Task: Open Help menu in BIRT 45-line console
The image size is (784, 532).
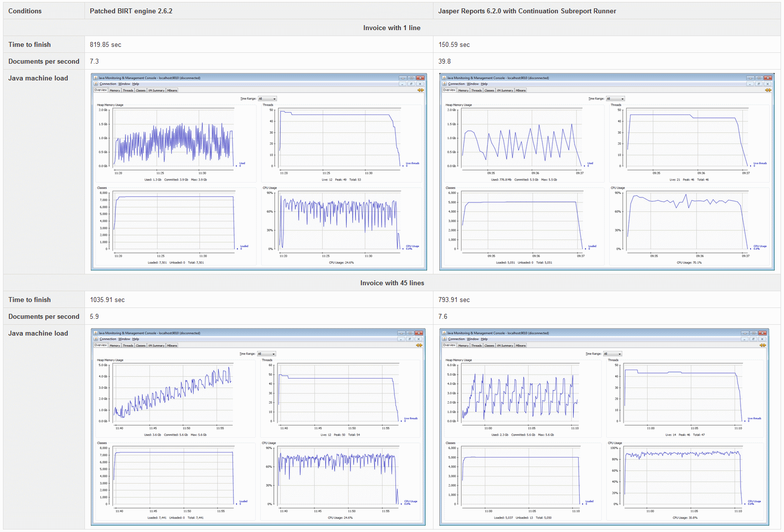Action: point(136,339)
